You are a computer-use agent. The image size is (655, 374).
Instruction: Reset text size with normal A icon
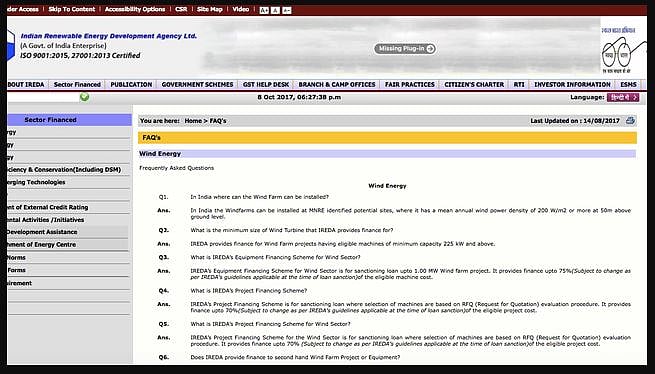[275, 10]
